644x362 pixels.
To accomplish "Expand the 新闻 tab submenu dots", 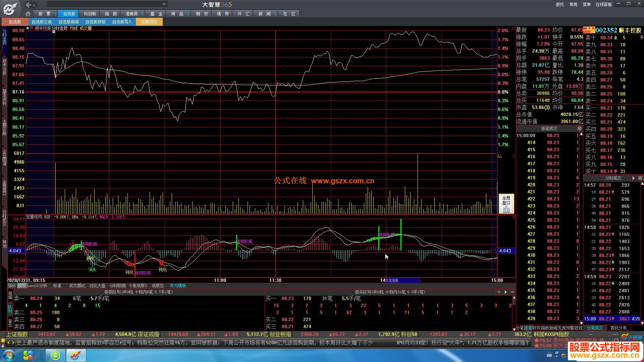I will click(276, 14).
